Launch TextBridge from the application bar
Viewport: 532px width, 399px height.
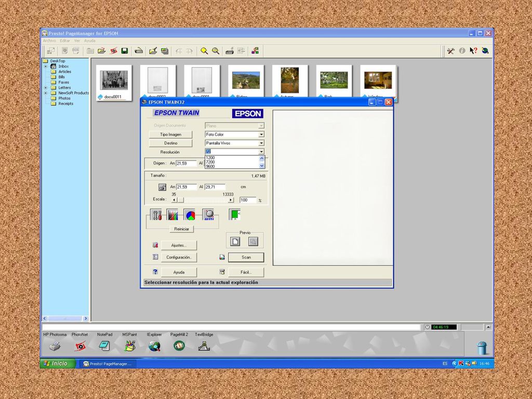tap(204, 346)
